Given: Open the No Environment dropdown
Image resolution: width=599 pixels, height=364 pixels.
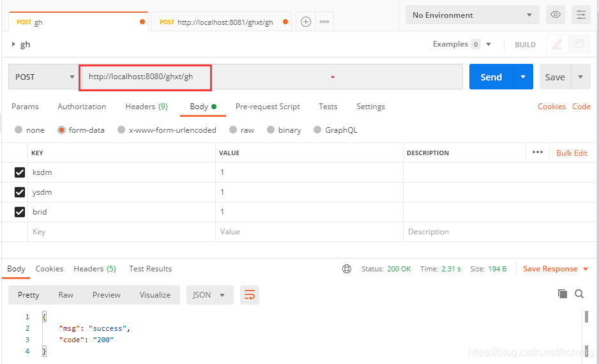Looking at the screenshot, I should coord(472,15).
